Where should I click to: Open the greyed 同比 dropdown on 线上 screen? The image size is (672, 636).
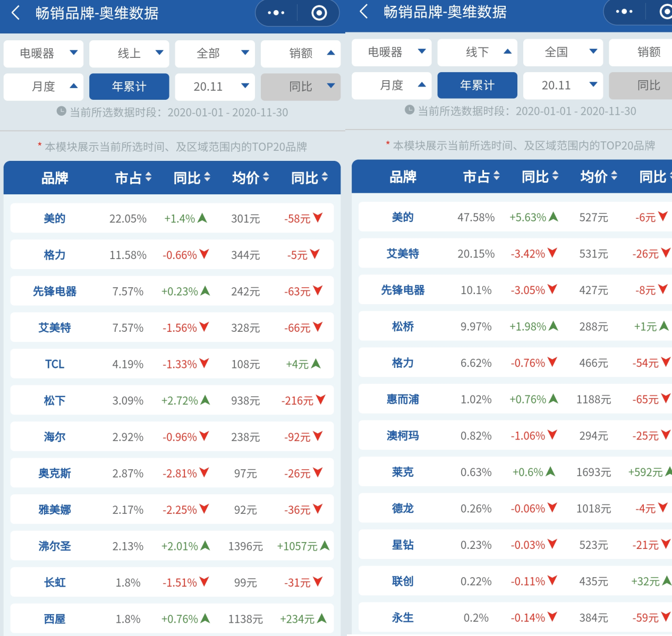[301, 87]
